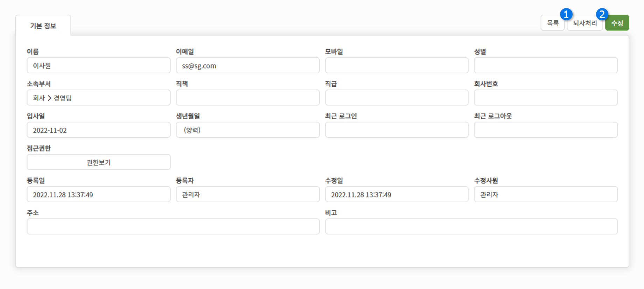Focus the empty 모바일 field
The width and height of the screenshot is (644, 289).
coord(397,65)
